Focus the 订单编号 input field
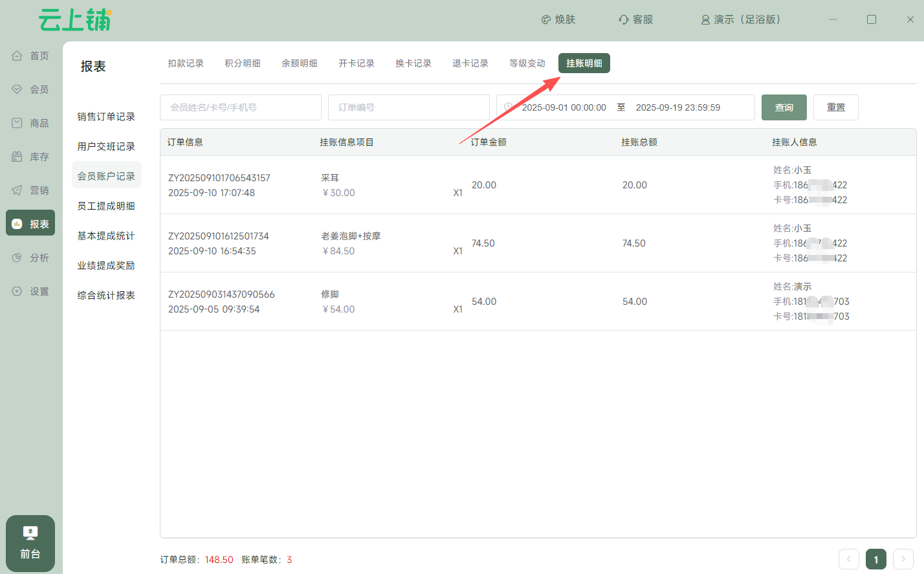 pyautogui.click(x=409, y=107)
